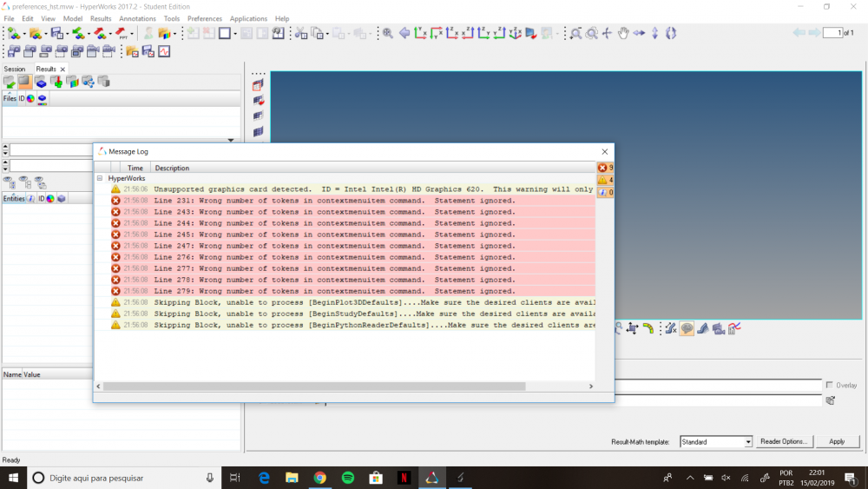868x489 pixels.
Task: Toggle the warnings filter showing 4 in Message Log
Action: (605, 180)
